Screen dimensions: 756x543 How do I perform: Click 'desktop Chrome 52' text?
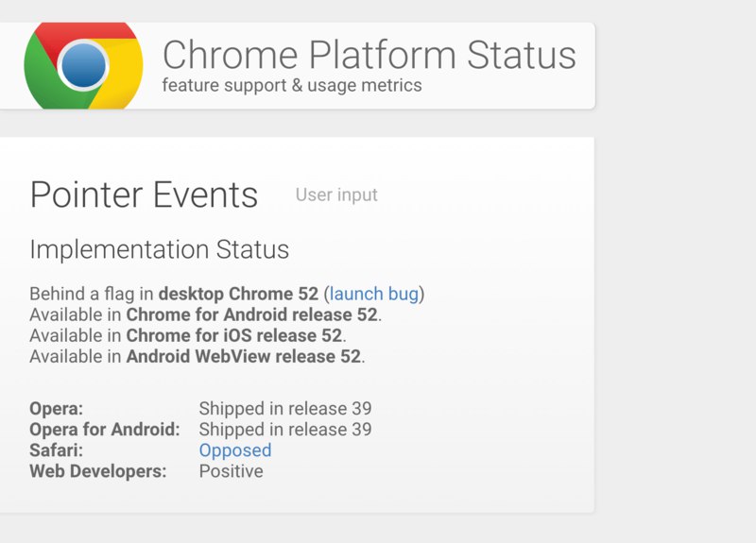[x=239, y=294]
